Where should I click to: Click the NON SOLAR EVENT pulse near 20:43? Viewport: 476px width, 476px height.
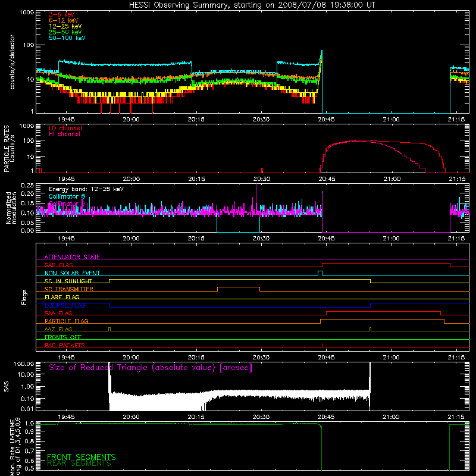[320, 273]
